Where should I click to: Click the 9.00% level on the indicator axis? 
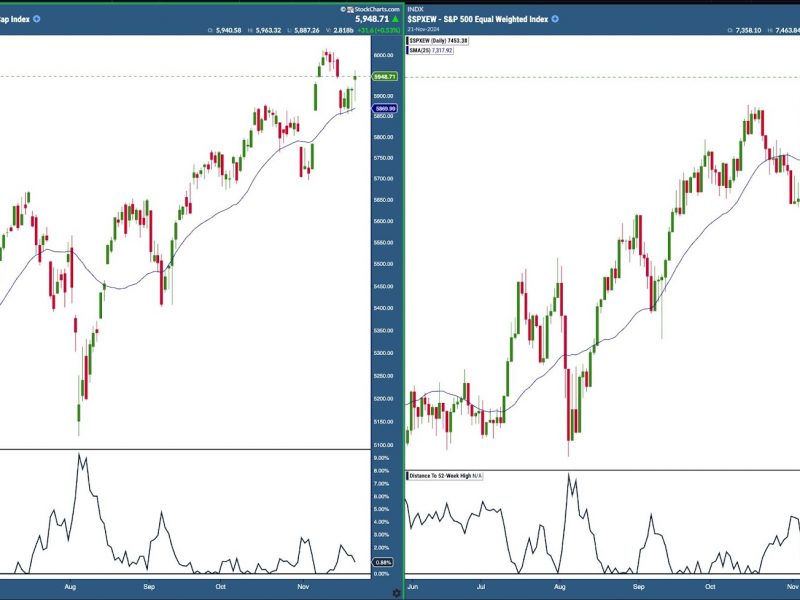tap(381, 458)
